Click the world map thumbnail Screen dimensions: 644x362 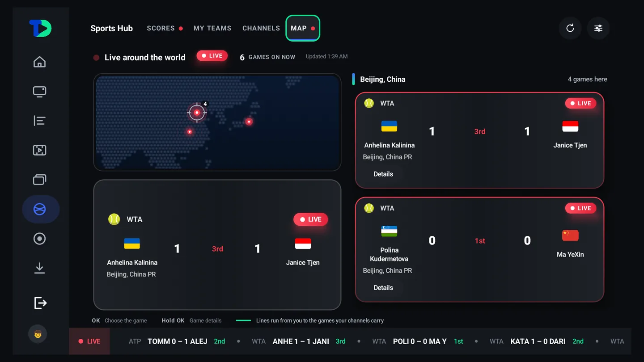click(217, 122)
